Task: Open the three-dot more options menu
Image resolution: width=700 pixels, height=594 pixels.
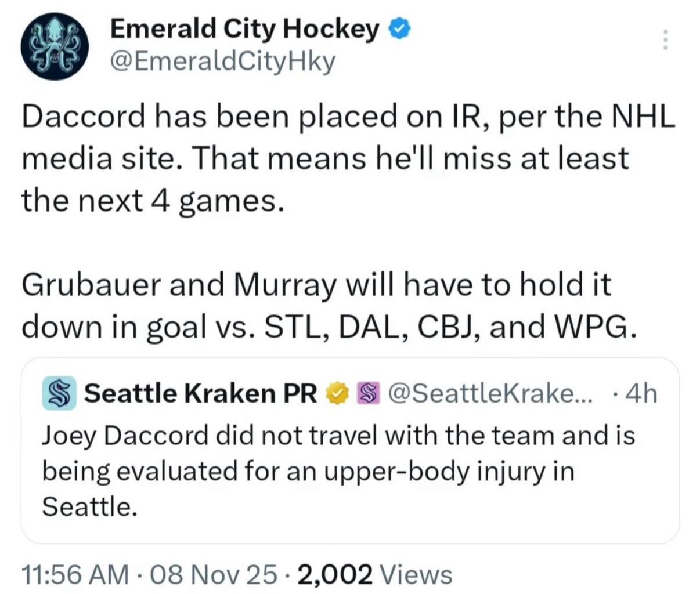Action: (x=665, y=41)
